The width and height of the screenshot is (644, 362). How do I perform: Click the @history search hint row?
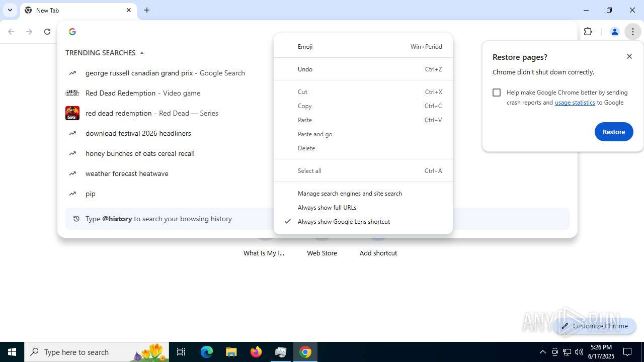pos(317,219)
